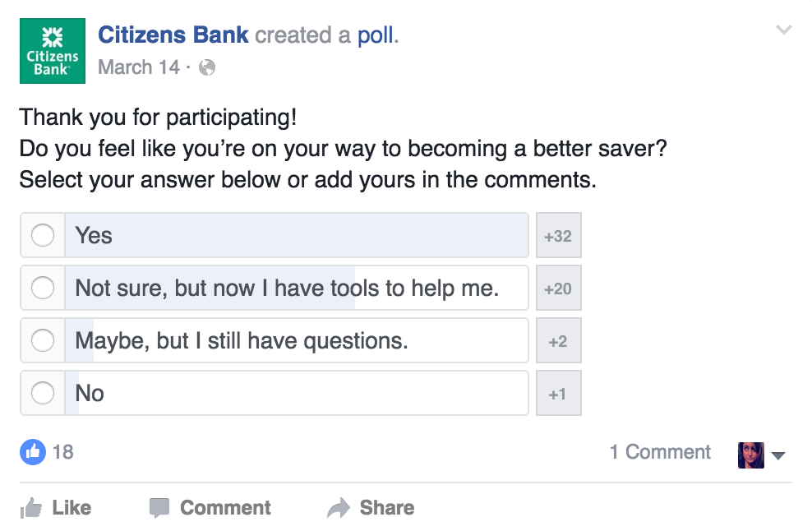Click the blue thumbs-up reactions icon

coord(33,452)
